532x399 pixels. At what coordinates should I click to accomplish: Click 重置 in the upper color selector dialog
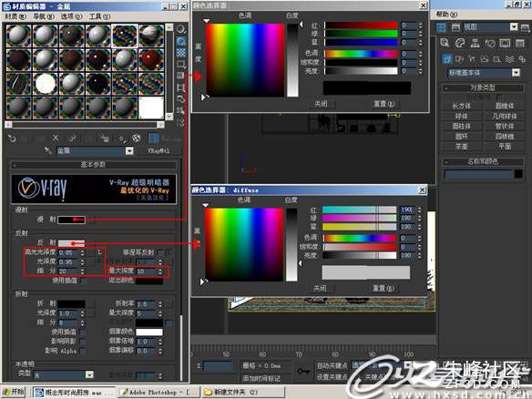(x=384, y=104)
